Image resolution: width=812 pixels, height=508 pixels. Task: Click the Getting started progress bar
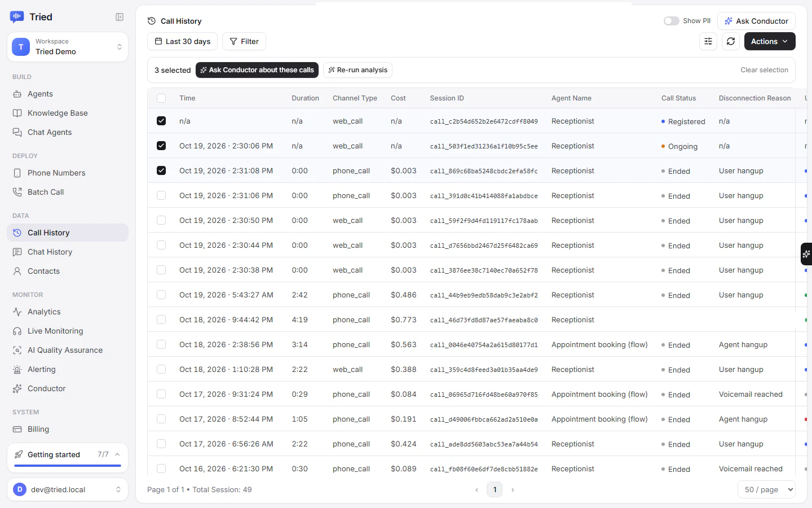pyautogui.click(x=68, y=466)
